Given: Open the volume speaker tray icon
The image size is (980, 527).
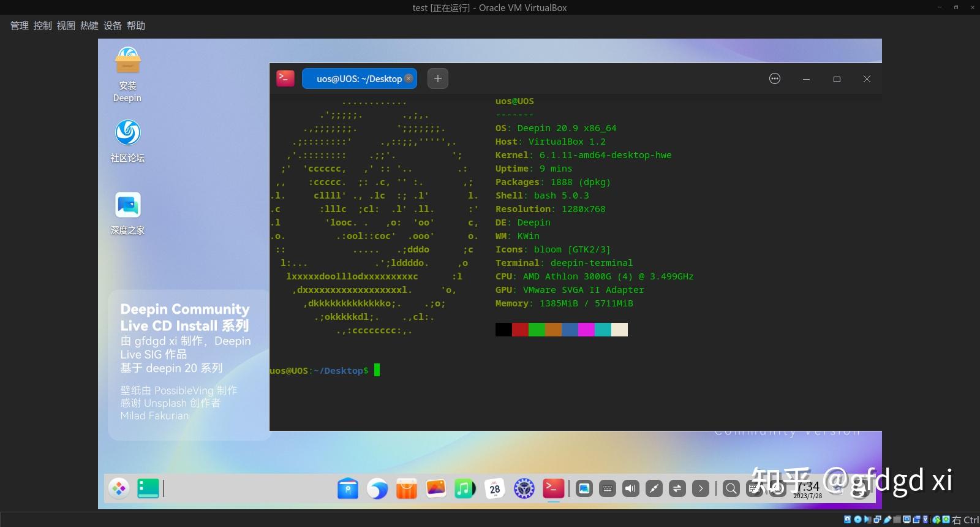Looking at the screenshot, I should [x=631, y=488].
